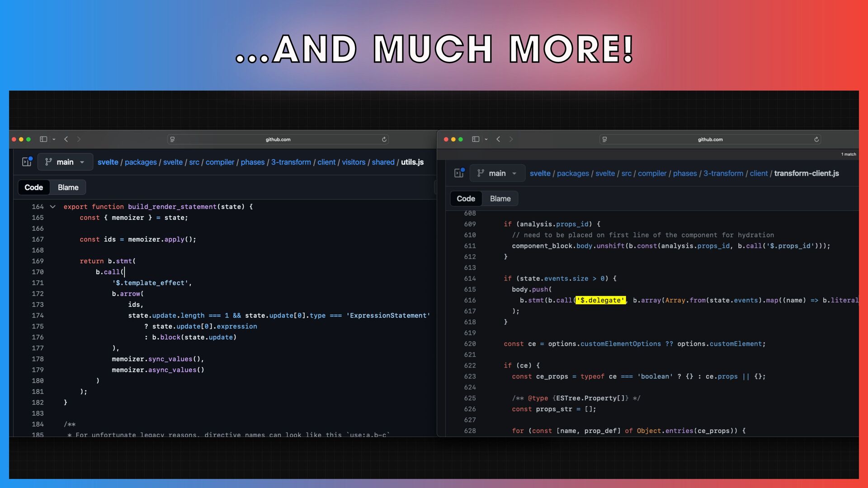Viewport: 868px width, 488px height.
Task: Toggle file tree panel in left window
Action: pos(27,162)
